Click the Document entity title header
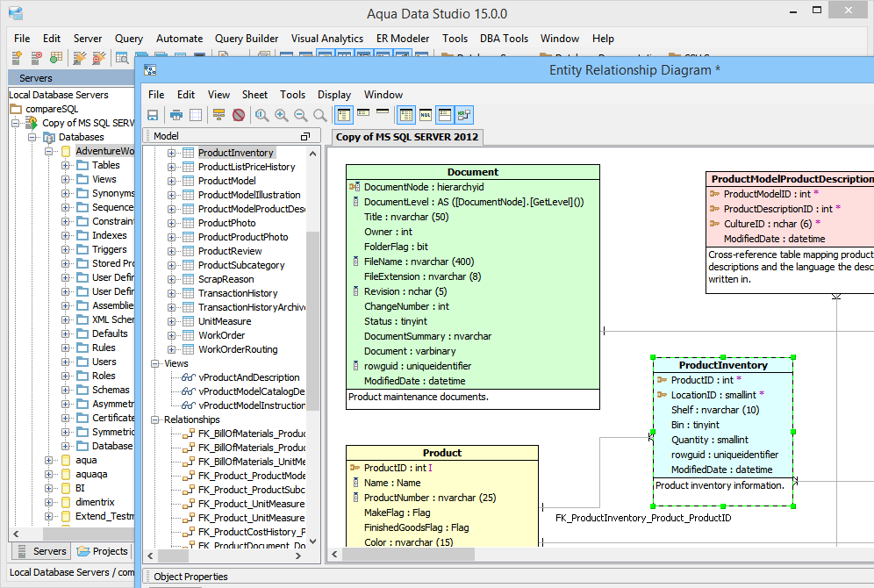Viewport: 874px width, 588px height. [x=472, y=172]
